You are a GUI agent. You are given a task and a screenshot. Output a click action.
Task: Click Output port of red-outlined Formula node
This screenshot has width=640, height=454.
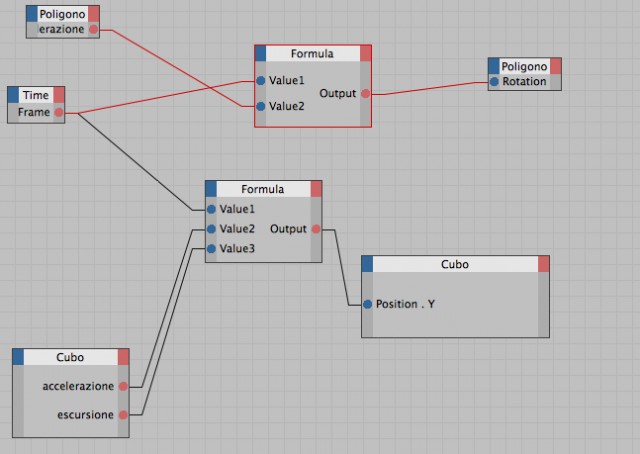(x=365, y=93)
